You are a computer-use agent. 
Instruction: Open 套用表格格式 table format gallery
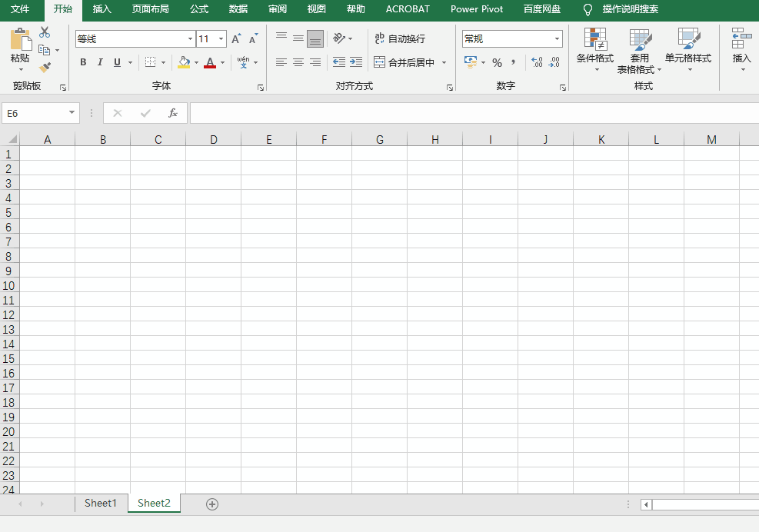pyautogui.click(x=639, y=50)
